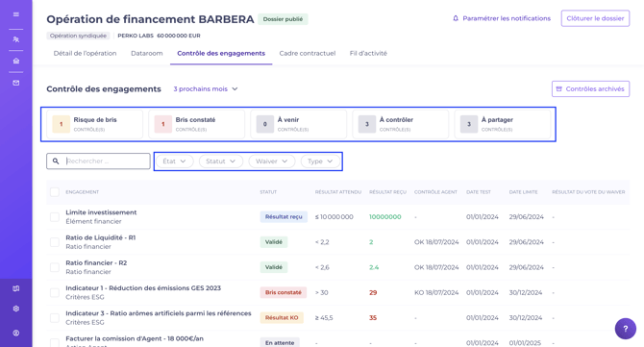This screenshot has height=347, width=644.
Task: Open the Waiver filter dropdown
Action: (271, 161)
